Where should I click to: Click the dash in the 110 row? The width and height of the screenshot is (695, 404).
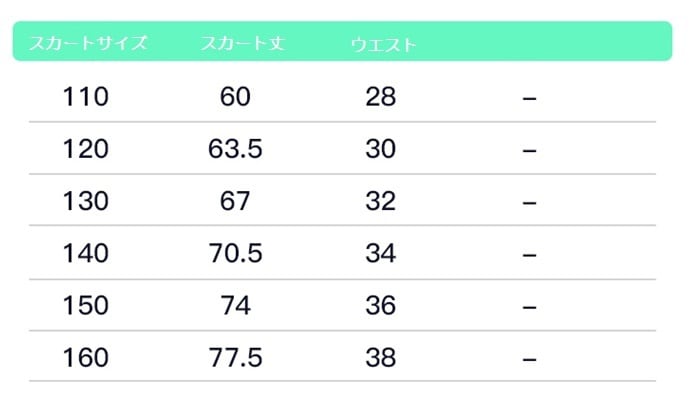[x=530, y=98]
